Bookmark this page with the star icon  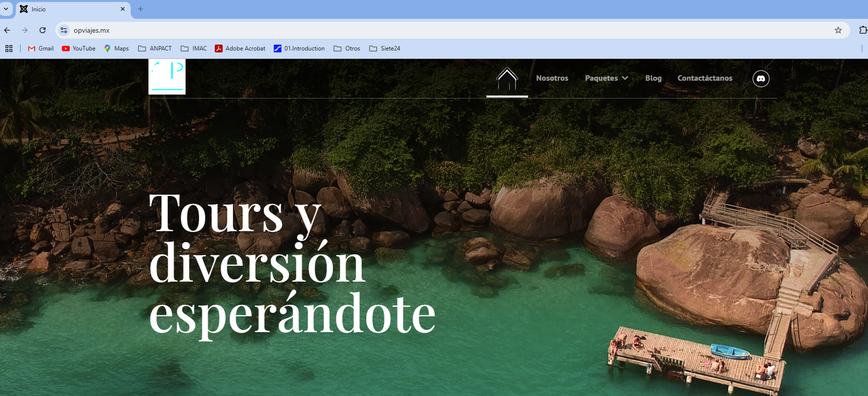(x=838, y=30)
